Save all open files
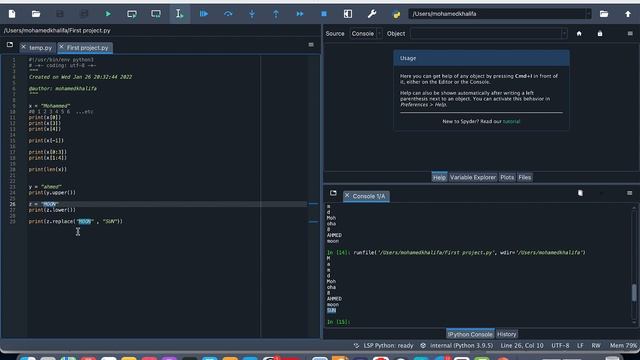 click(x=84, y=14)
